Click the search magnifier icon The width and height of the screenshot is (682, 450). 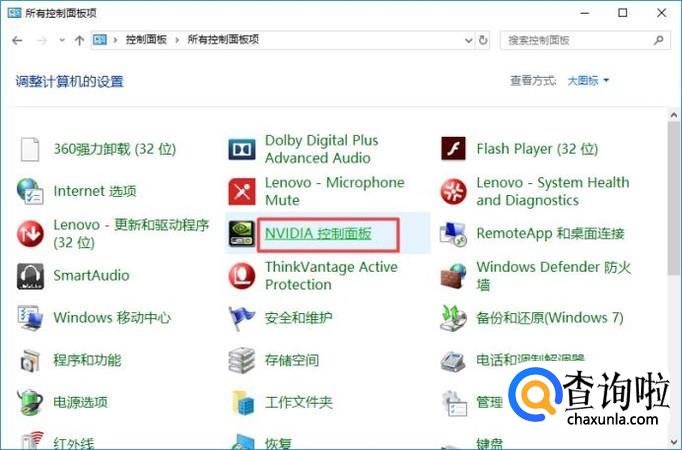(x=659, y=40)
